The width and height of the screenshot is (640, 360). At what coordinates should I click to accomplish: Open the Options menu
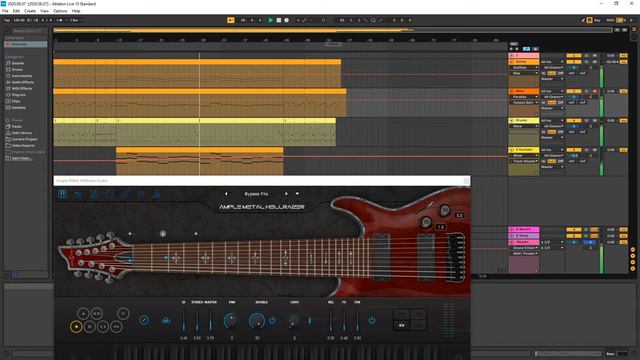(x=60, y=11)
